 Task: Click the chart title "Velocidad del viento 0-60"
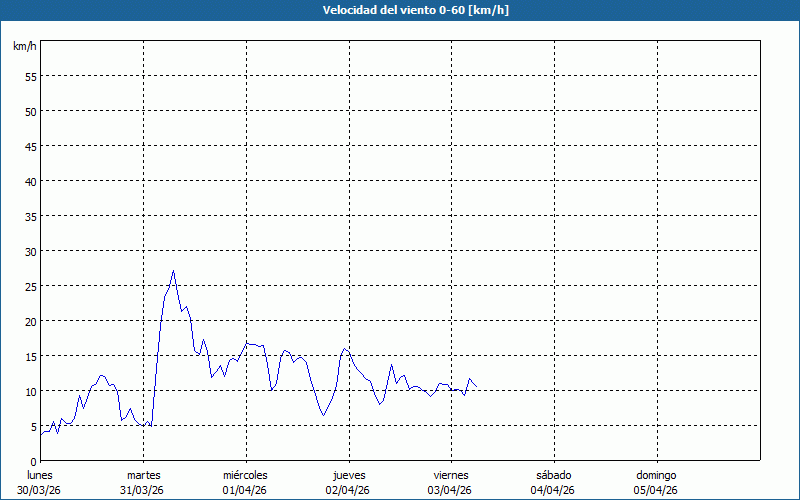point(400,10)
